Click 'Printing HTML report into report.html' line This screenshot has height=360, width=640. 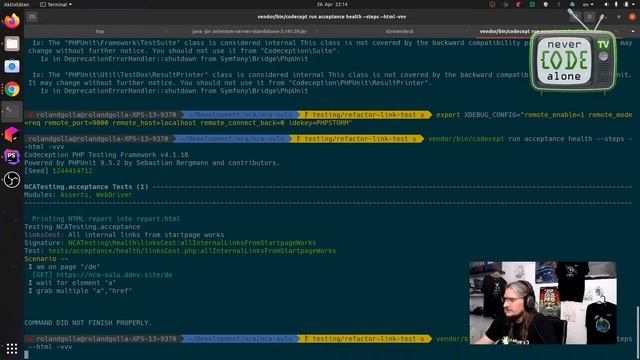tap(106, 219)
